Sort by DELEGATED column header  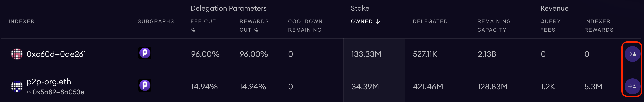click(x=430, y=21)
